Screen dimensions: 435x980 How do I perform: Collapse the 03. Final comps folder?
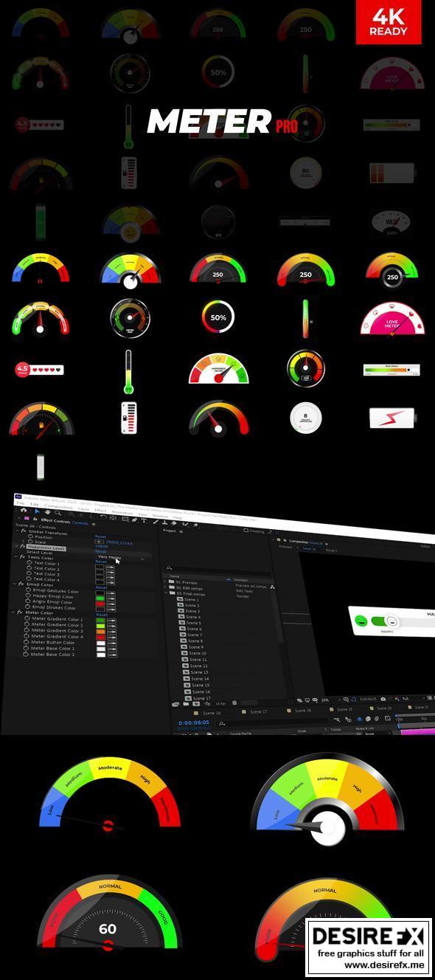(164, 593)
